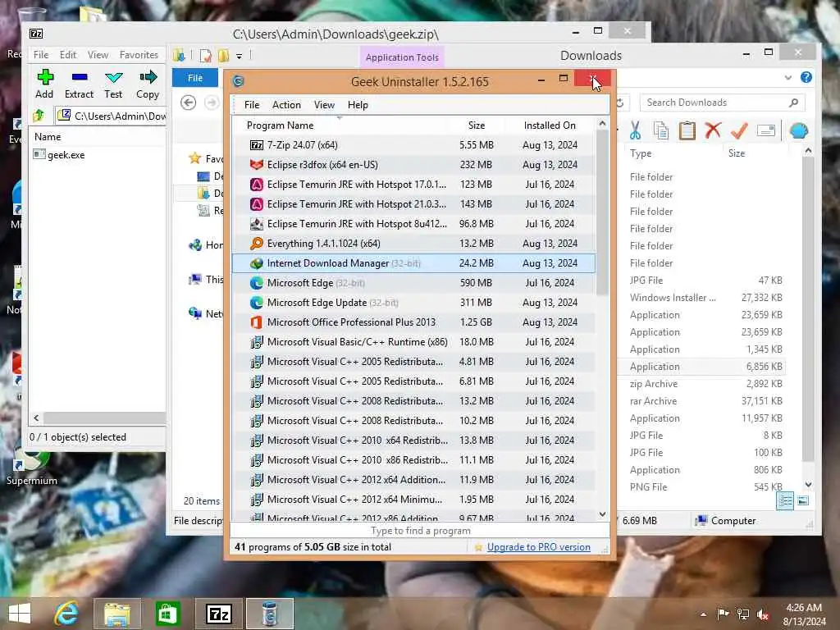
Task: Show hidden tray icons arrow
Action: 703,614
